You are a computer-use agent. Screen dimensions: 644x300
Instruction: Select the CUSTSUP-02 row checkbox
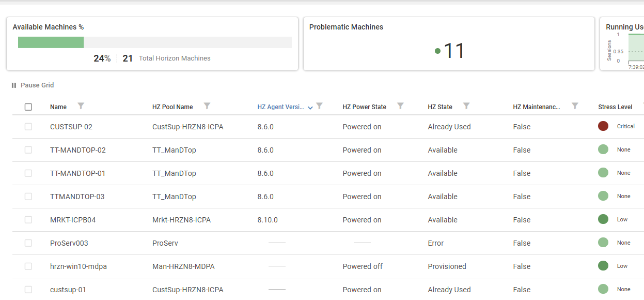pos(28,127)
